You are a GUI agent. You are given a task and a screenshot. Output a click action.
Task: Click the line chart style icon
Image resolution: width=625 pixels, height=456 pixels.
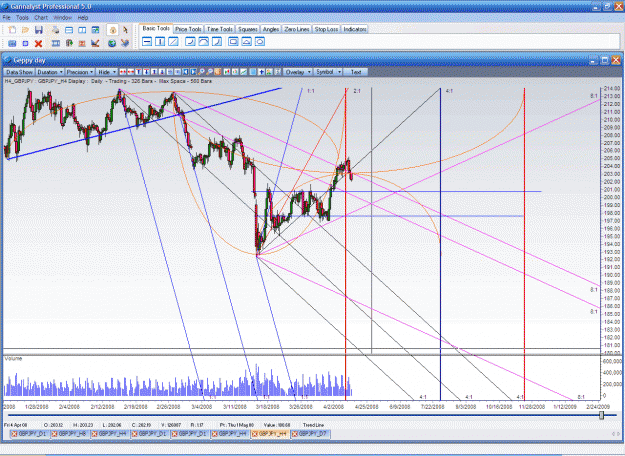(x=243, y=72)
